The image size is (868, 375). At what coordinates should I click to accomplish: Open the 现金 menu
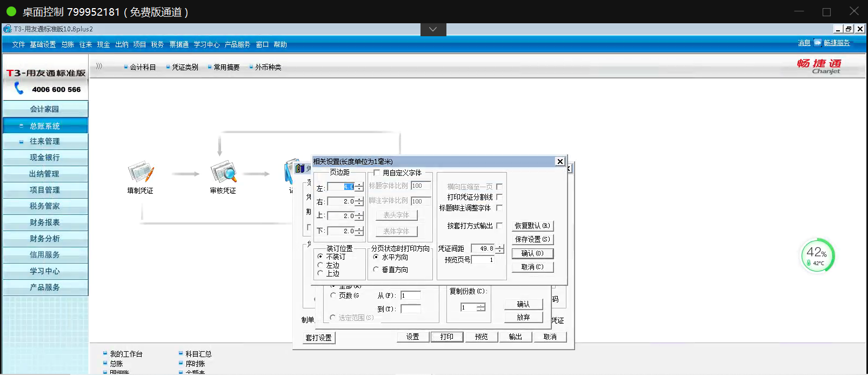coord(103,45)
